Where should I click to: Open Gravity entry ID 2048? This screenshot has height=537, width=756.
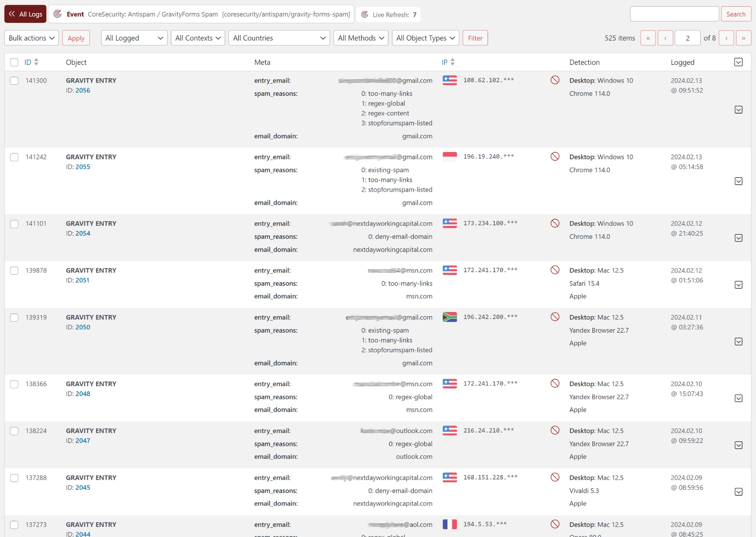83,394
